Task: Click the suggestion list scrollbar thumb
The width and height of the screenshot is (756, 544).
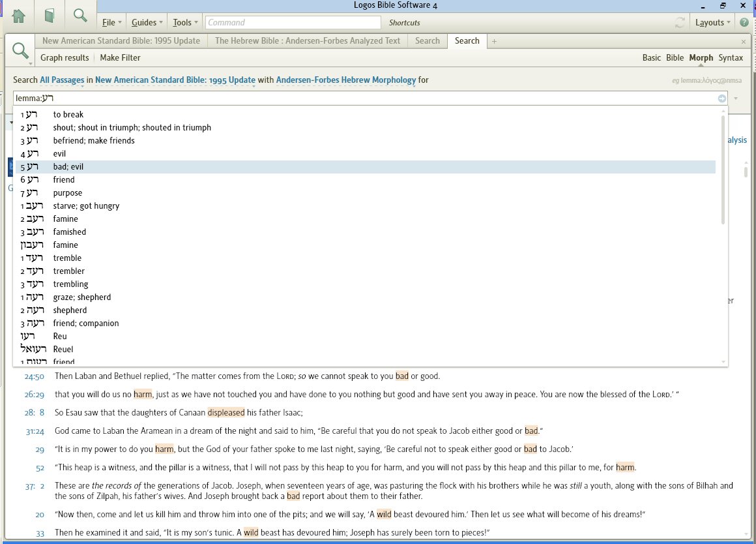Action: 723,170
